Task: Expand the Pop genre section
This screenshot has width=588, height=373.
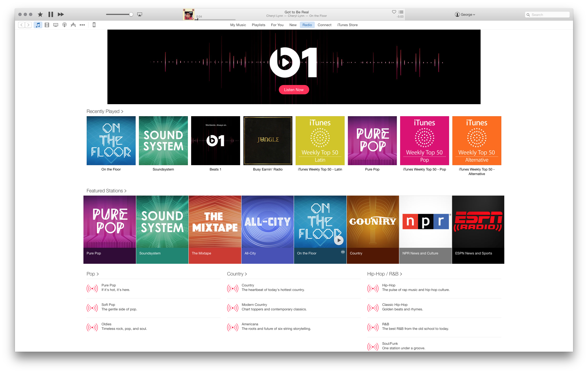Action: click(92, 274)
